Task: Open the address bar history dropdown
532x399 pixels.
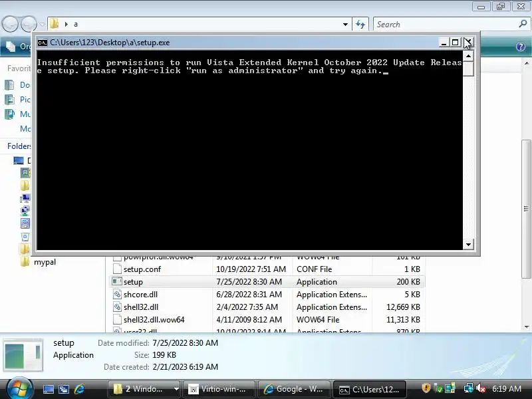Action: point(345,25)
